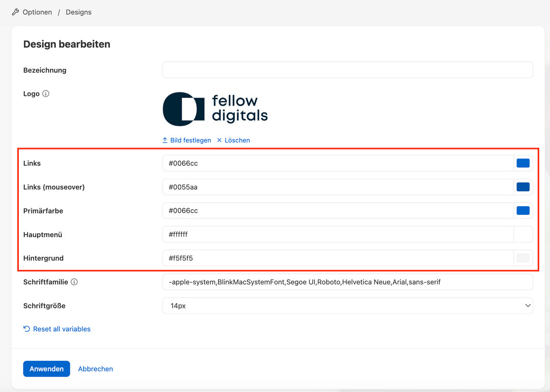Click the Hintergrund hex value field
Screen dimensions: 550x392
[337, 258]
